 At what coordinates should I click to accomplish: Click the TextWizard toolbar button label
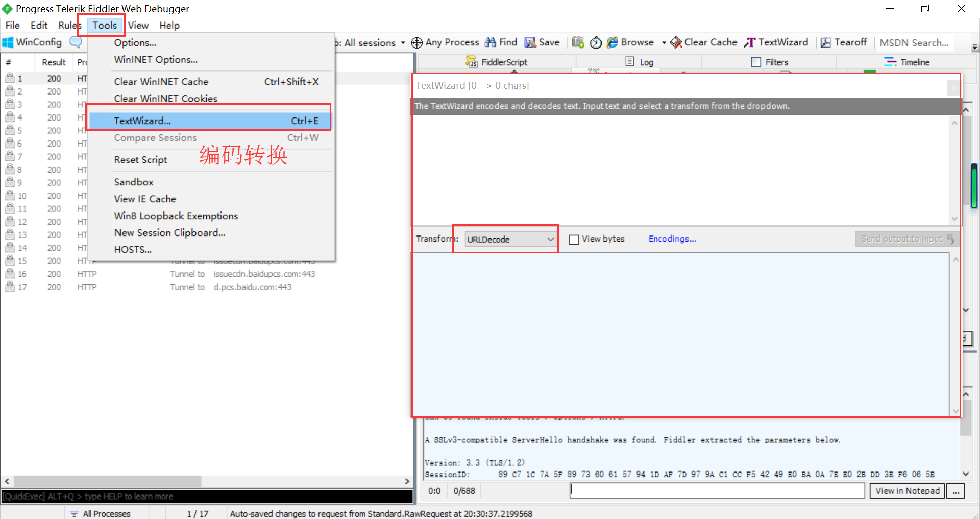(x=783, y=42)
